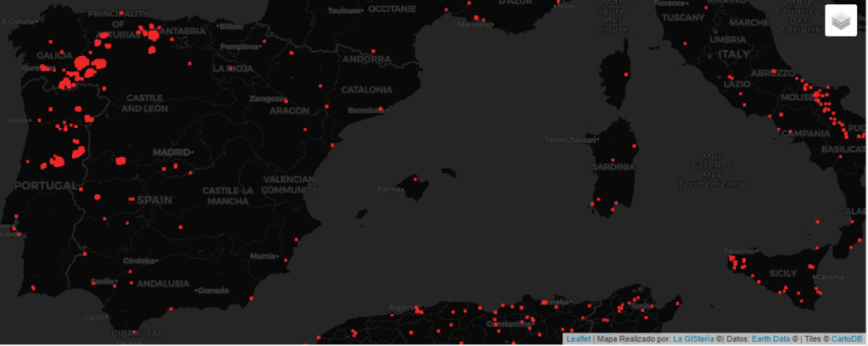Click the LAZIO region label
The image size is (868, 346).
coord(737,84)
